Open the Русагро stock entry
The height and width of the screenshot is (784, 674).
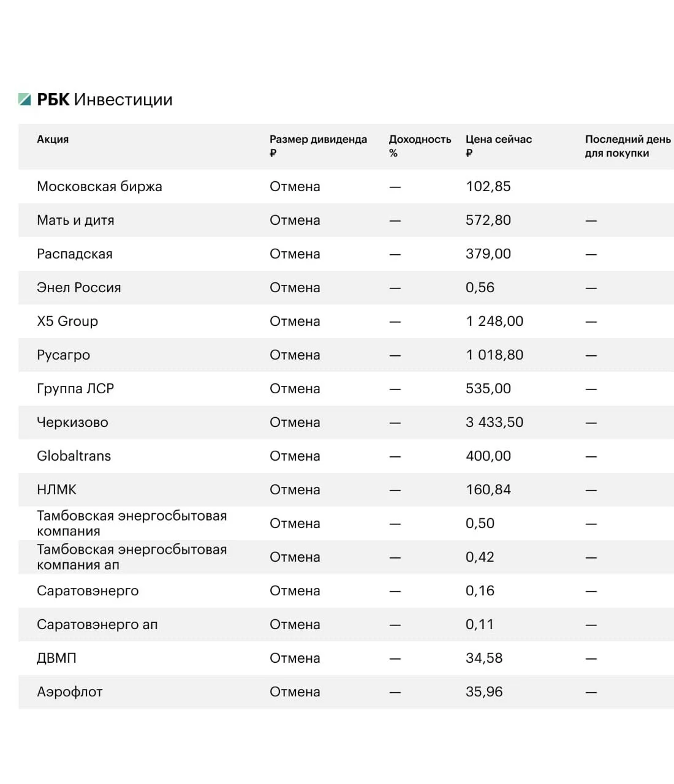point(346,355)
